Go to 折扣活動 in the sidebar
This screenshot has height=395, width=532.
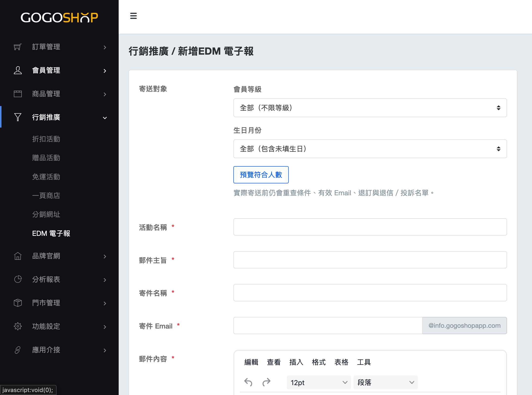[46, 139]
